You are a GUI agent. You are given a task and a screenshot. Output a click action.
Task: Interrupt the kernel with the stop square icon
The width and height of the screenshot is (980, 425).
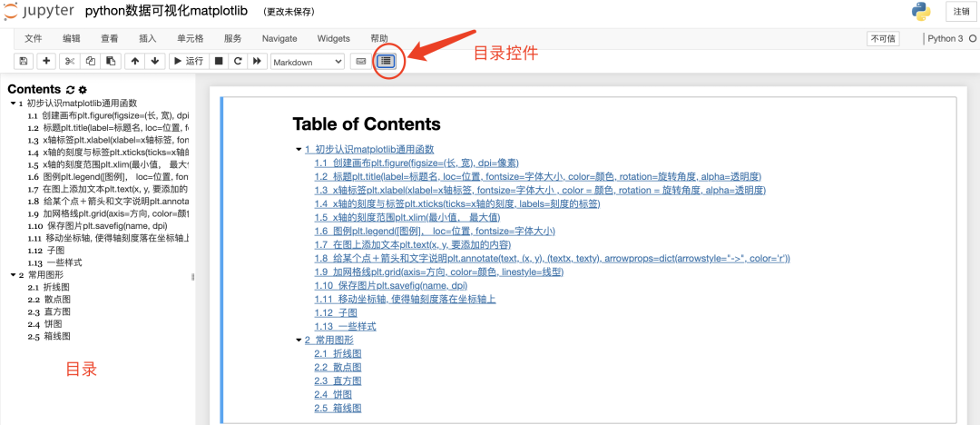[x=218, y=62]
